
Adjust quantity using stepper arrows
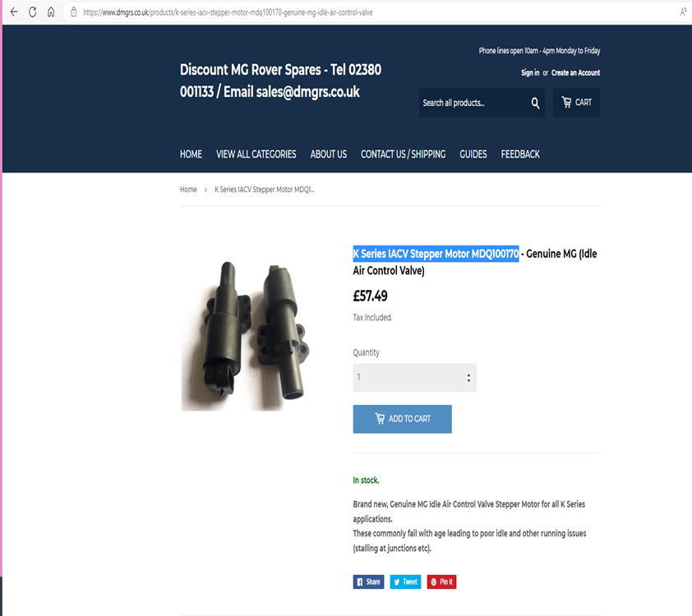(468, 378)
